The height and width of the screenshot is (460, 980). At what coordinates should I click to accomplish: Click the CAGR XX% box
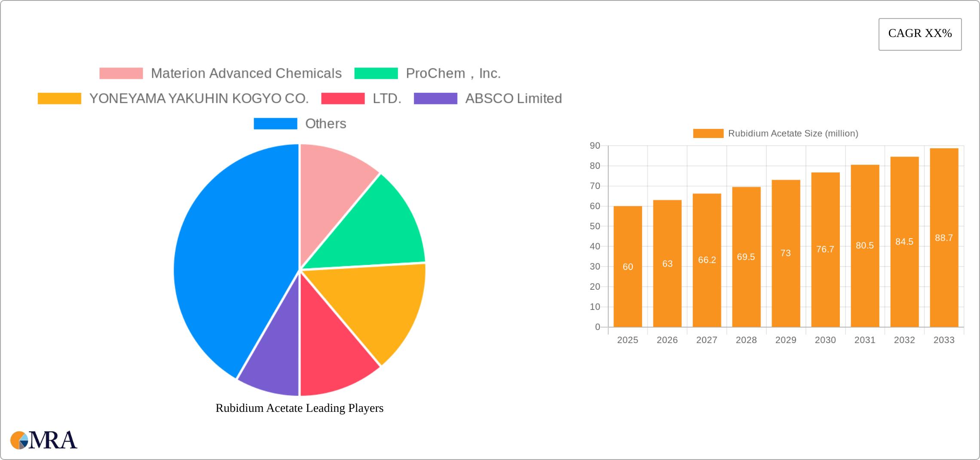(920, 34)
